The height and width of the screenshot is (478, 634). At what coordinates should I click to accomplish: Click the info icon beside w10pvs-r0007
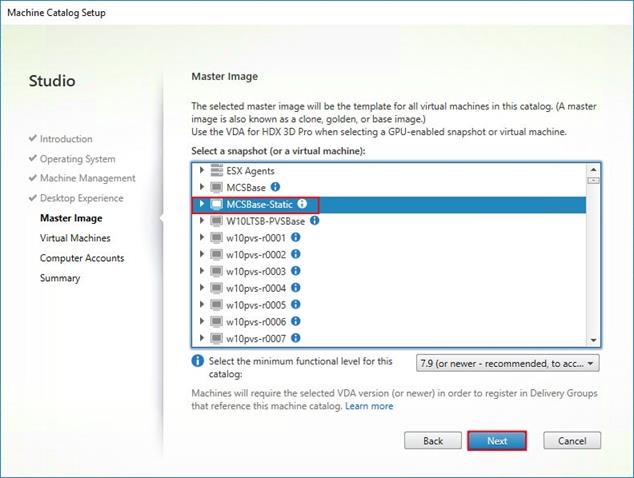(296, 338)
